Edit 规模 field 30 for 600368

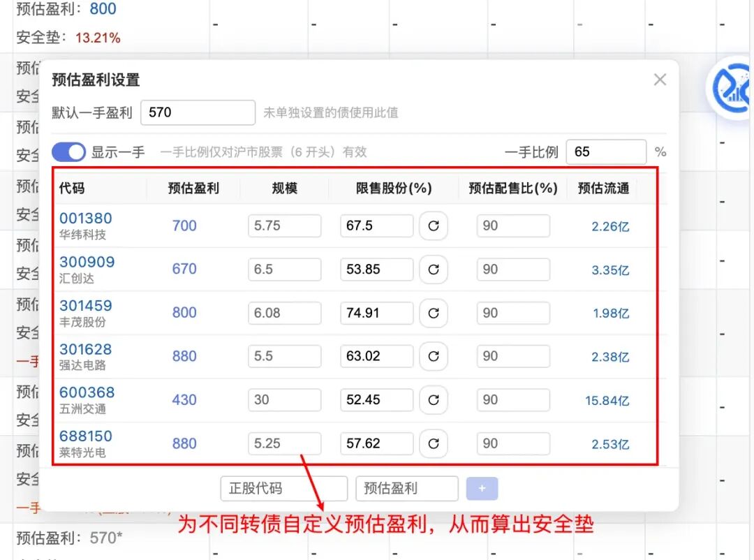285,400
